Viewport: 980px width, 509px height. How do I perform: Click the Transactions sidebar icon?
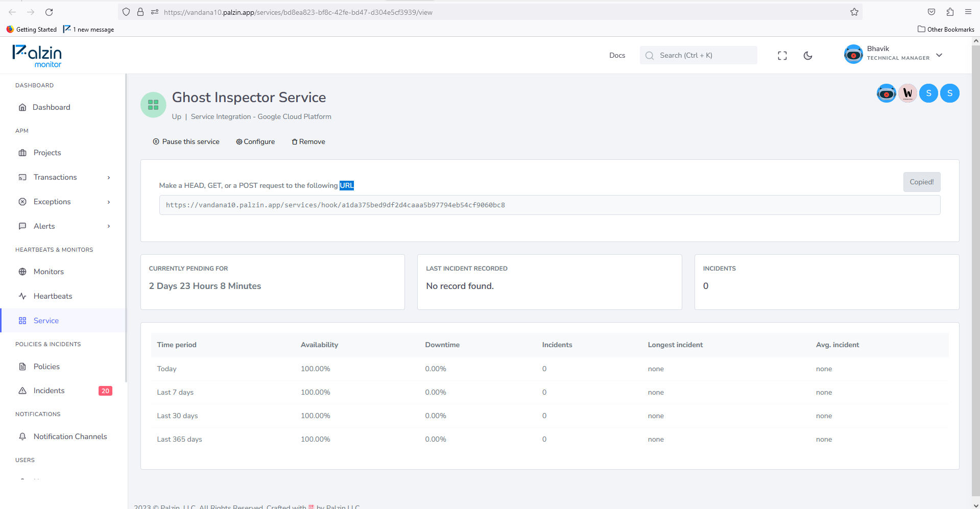[22, 178]
